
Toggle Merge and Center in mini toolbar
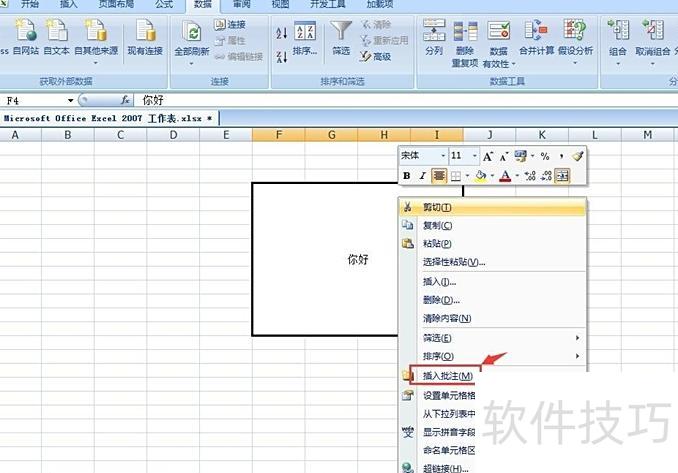(x=562, y=176)
